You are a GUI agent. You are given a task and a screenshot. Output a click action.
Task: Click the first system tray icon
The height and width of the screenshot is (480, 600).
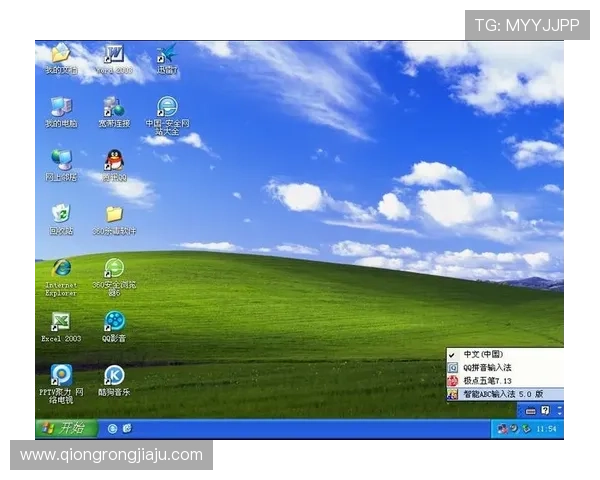click(x=502, y=429)
